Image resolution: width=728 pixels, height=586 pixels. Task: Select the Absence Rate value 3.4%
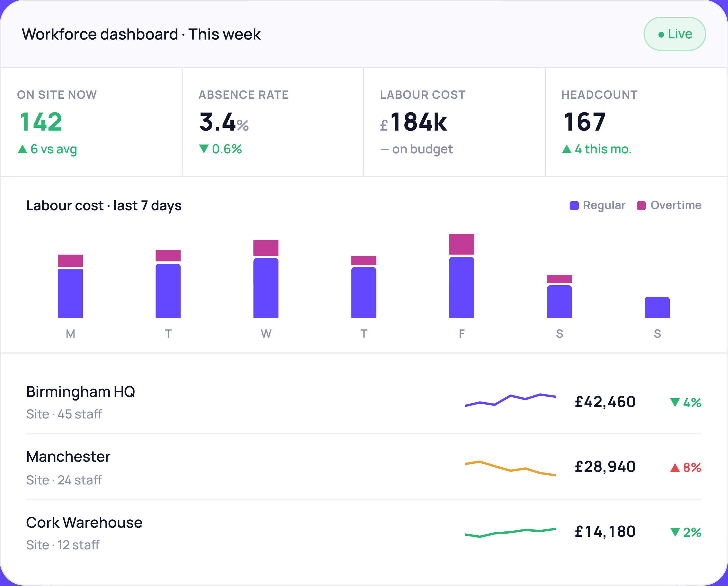point(224,121)
